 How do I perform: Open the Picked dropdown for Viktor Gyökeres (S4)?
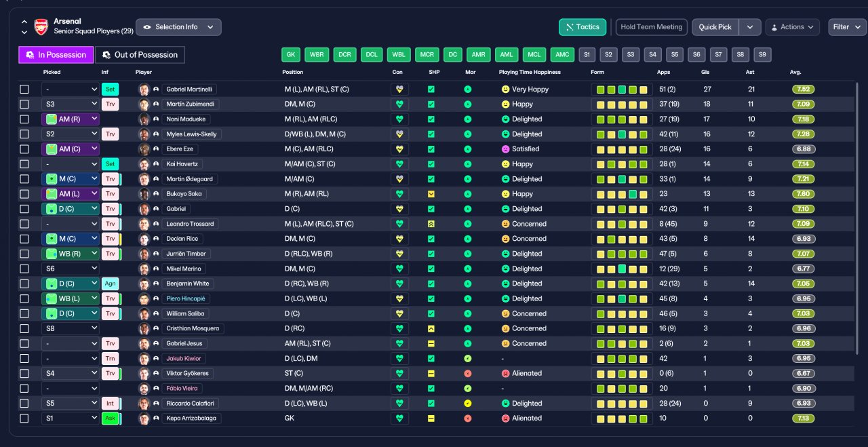click(71, 374)
